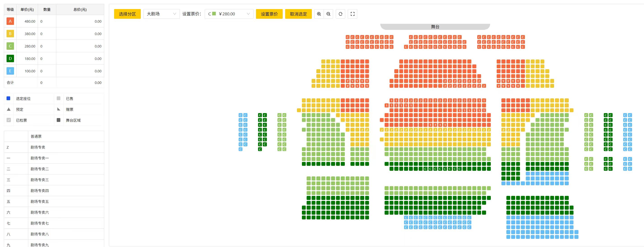Click the zoom out magnifier icon
The width and height of the screenshot is (644, 247).
coord(328,14)
